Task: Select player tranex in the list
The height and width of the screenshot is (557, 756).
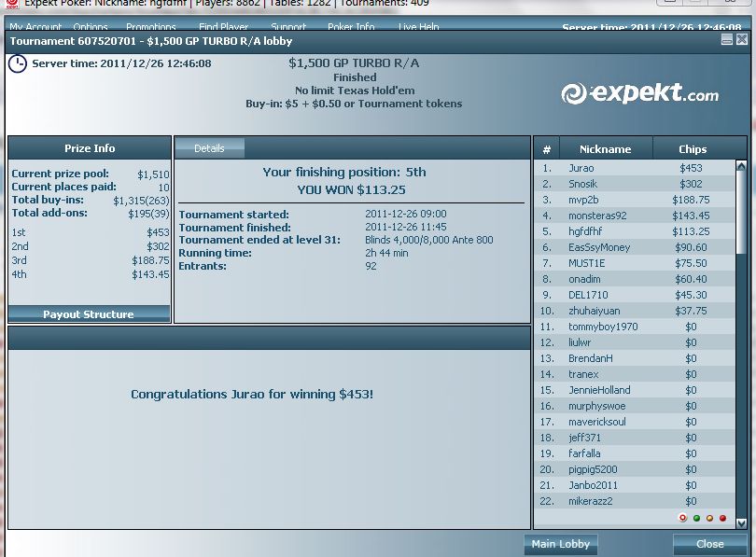Action: pos(635,374)
